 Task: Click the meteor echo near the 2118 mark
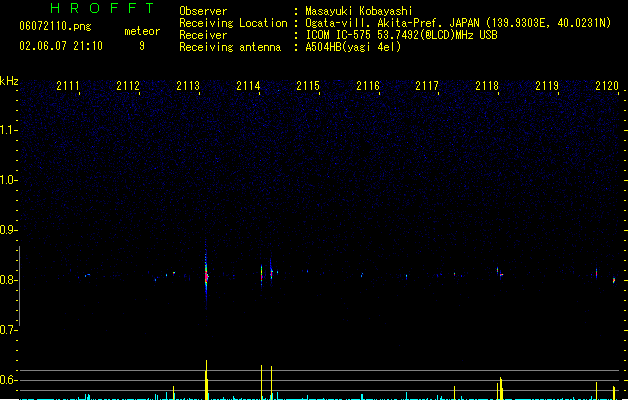click(499, 272)
